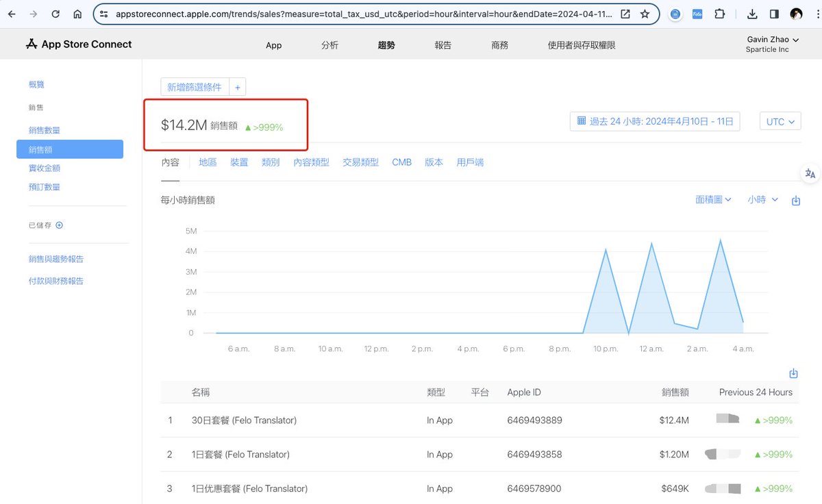This screenshot has width=822, height=504.
Task: Switch to the 用戶端 tab
Action: click(x=470, y=162)
